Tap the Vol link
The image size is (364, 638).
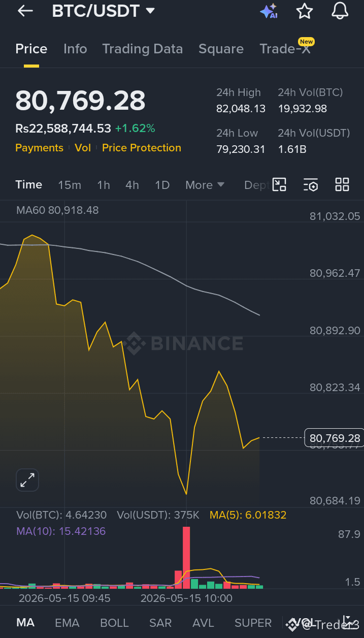click(x=83, y=148)
